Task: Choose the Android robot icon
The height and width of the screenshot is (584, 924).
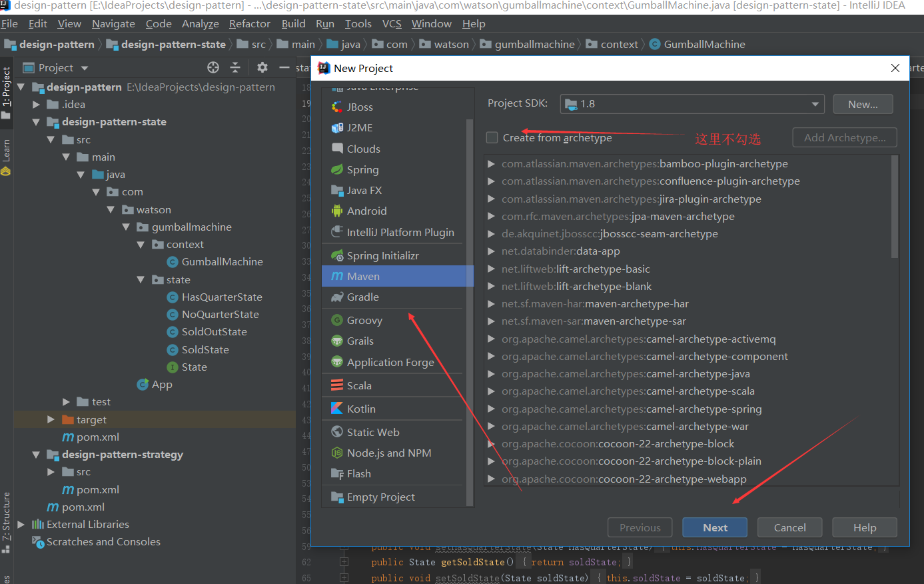Action: click(x=337, y=211)
